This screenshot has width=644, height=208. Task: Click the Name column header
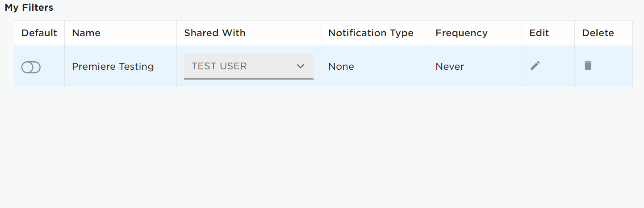86,33
